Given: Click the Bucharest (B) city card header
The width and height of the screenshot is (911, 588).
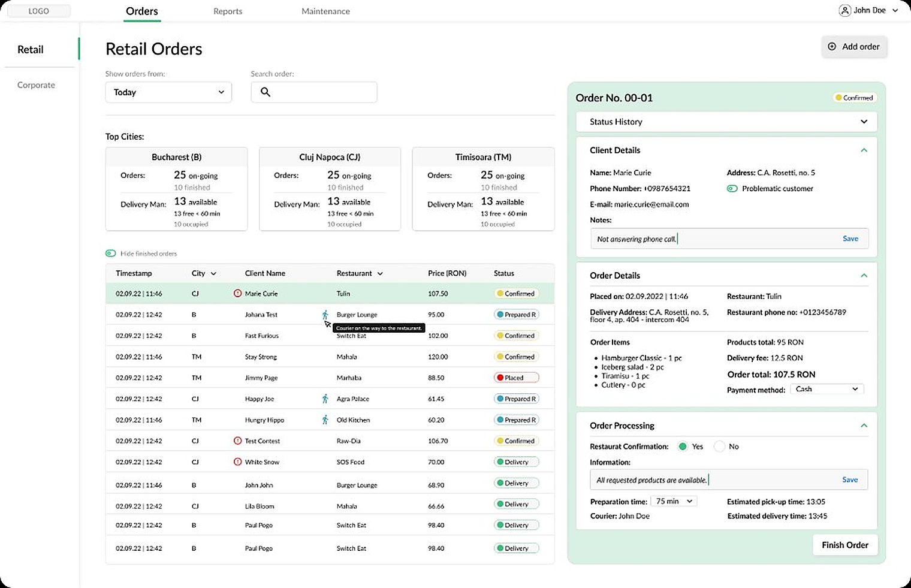Looking at the screenshot, I should pos(176,157).
